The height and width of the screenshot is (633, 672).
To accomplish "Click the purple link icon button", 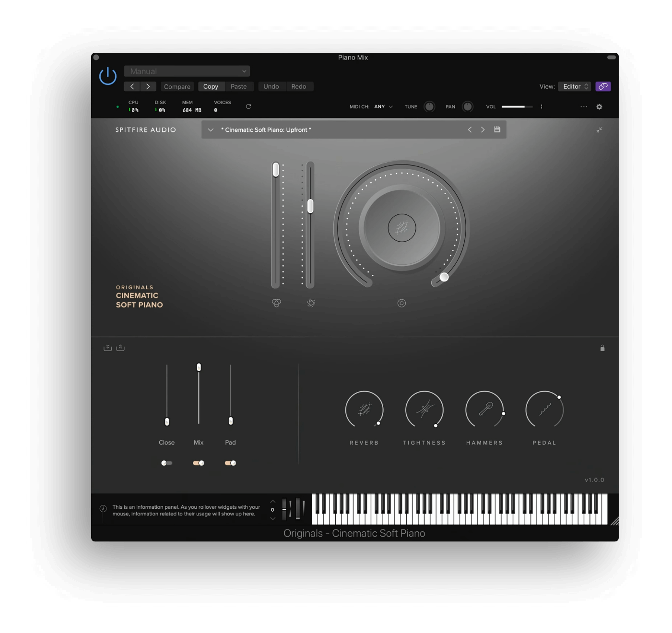I will click(603, 86).
